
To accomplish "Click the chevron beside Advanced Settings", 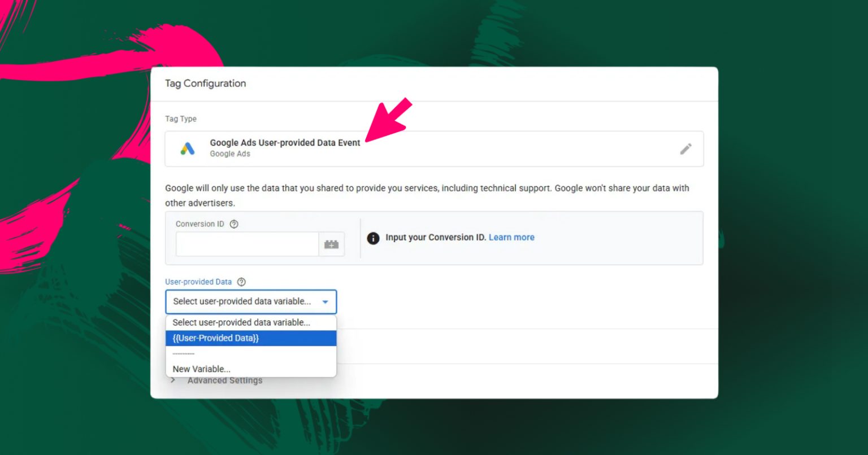I will pyautogui.click(x=173, y=380).
